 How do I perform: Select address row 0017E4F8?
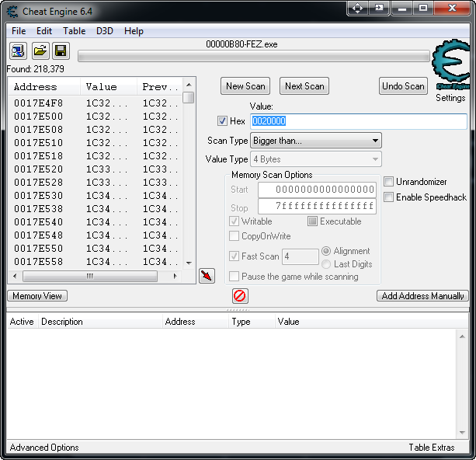coord(96,103)
